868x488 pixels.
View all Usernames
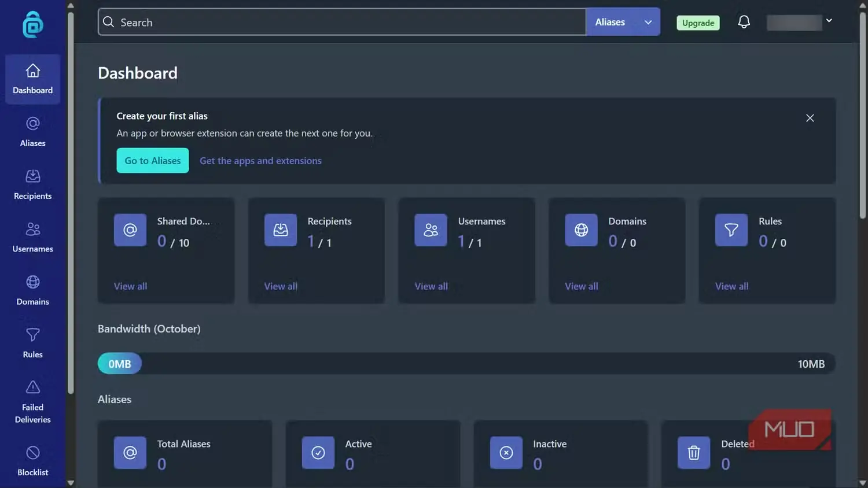431,286
